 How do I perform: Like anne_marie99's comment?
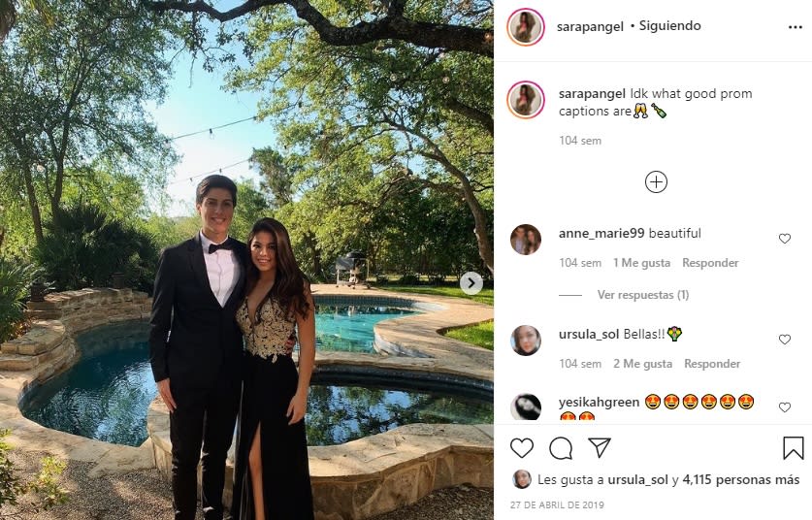coord(785,239)
